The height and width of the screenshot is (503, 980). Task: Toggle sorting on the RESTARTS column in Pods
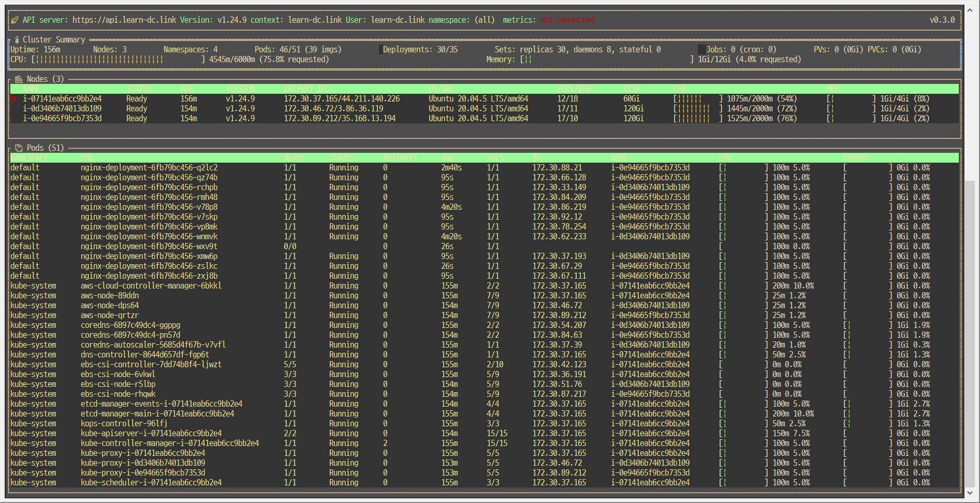400,157
